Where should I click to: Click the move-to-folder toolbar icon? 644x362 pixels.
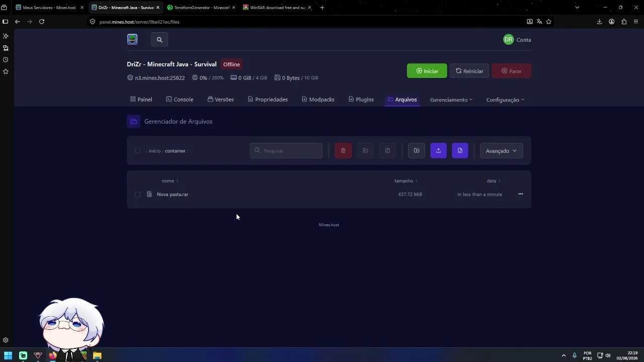365,151
